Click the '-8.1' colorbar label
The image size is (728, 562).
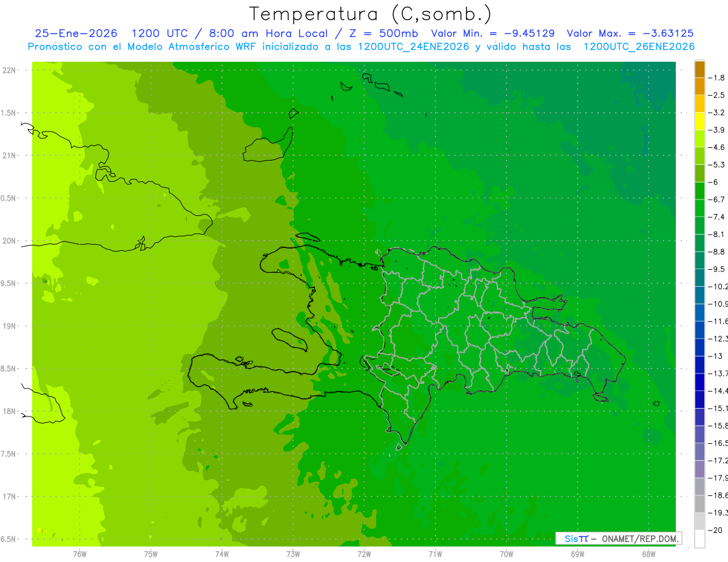(718, 234)
